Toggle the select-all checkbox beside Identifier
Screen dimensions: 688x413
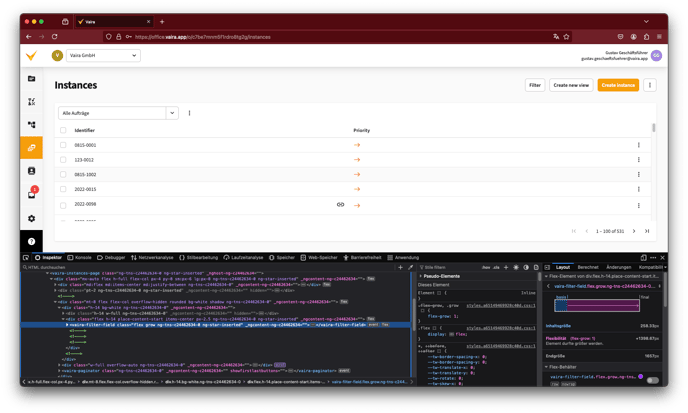[x=63, y=130]
